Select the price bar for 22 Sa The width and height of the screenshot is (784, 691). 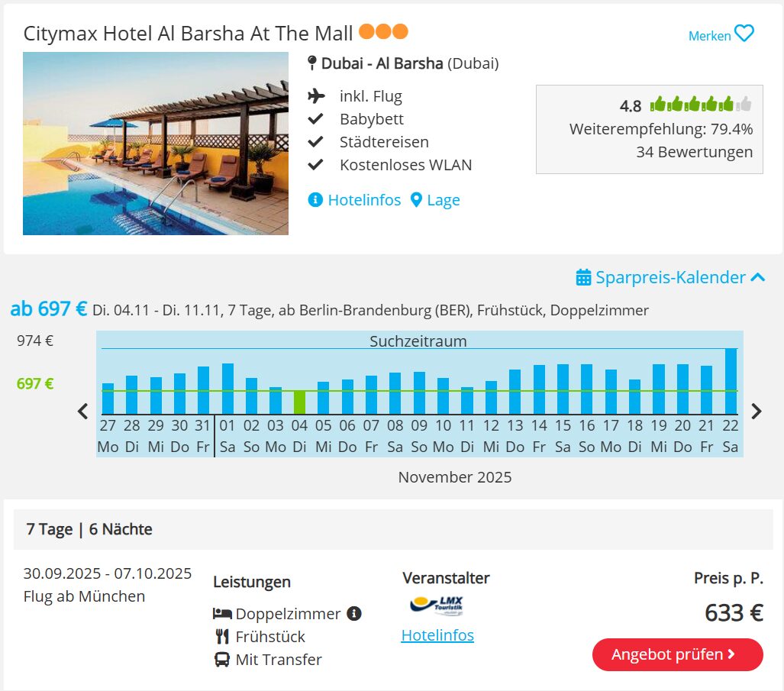(x=731, y=382)
